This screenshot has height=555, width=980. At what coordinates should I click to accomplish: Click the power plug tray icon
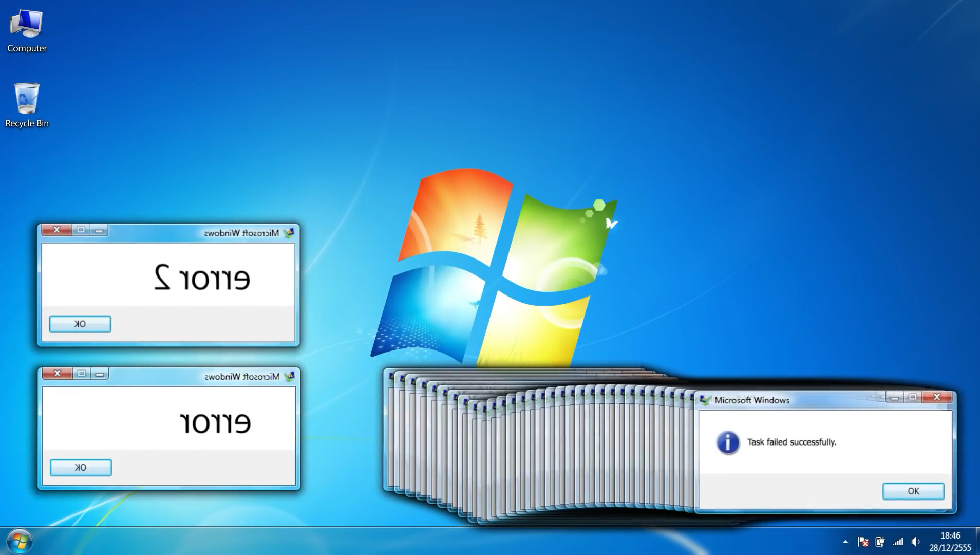tap(880, 542)
